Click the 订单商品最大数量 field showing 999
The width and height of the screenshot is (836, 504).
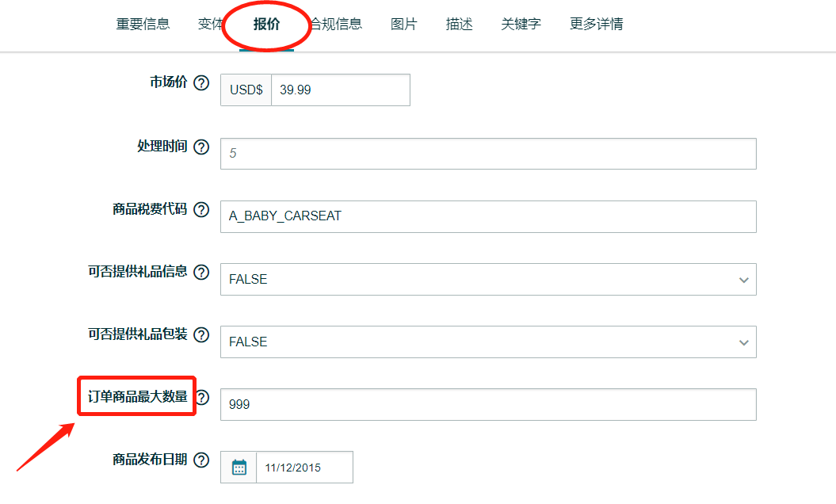488,405
